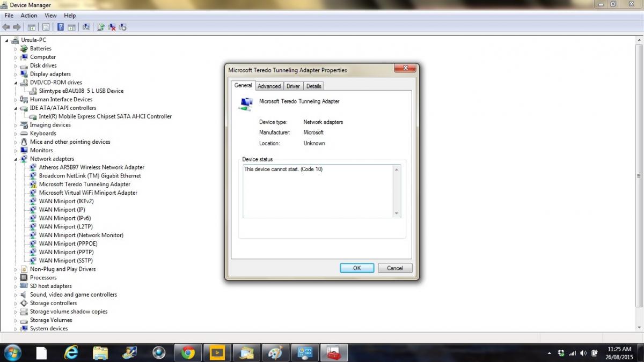Expand the Monitors node
The image size is (644, 362).
point(16,150)
